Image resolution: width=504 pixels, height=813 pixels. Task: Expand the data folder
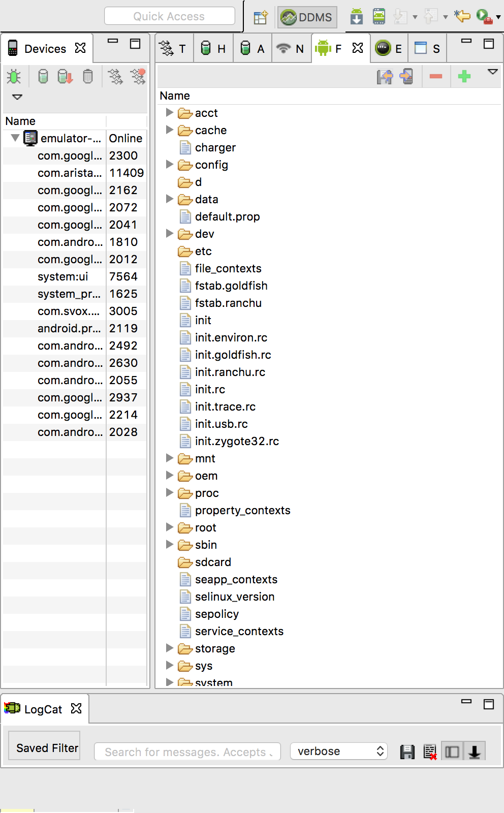pyautogui.click(x=170, y=199)
